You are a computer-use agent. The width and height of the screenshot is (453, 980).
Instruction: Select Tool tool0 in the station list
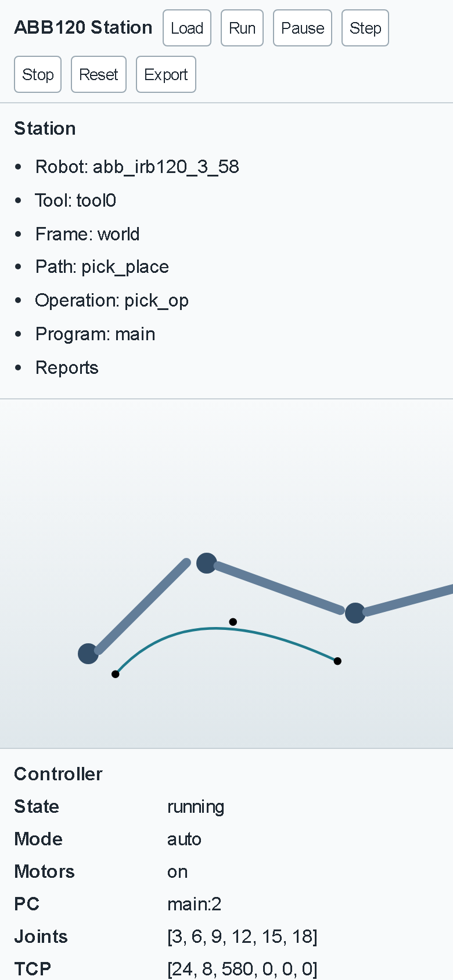click(x=75, y=201)
